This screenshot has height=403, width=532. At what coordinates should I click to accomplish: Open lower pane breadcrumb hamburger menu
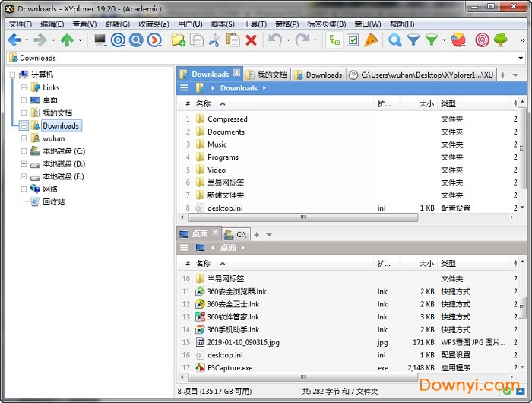click(184, 248)
